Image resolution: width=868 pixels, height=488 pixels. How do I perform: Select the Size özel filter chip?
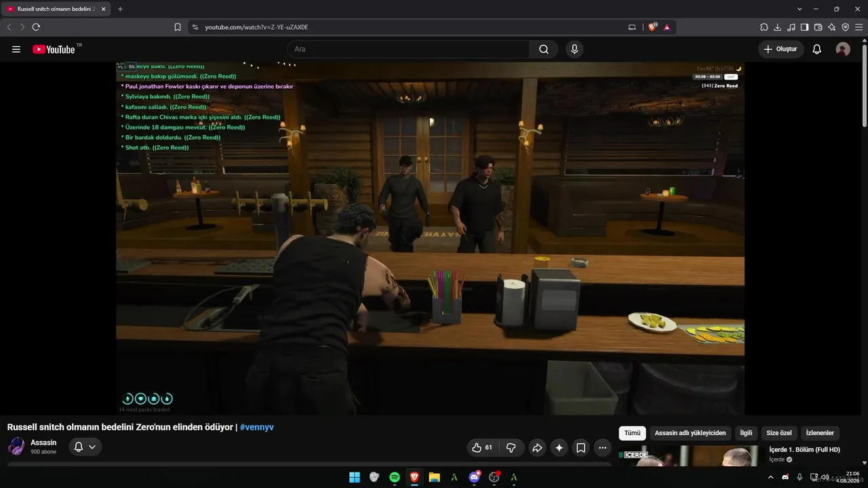pyautogui.click(x=779, y=433)
